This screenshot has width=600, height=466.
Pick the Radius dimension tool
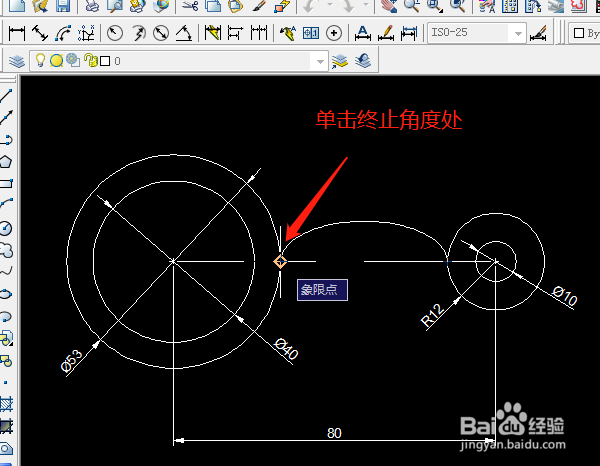[115, 33]
